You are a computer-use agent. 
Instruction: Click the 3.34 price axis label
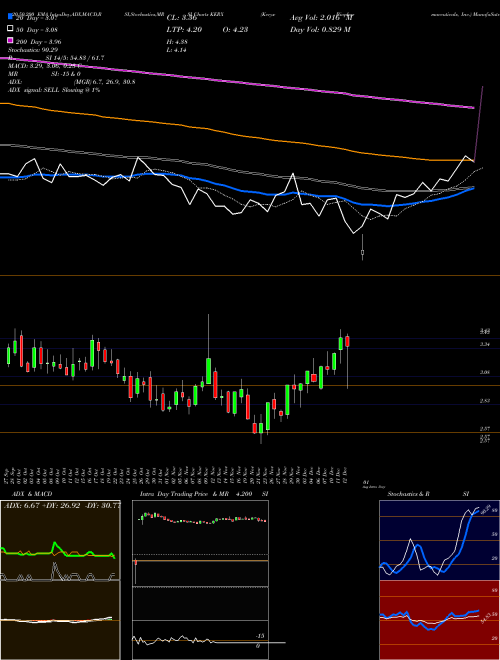484,345
